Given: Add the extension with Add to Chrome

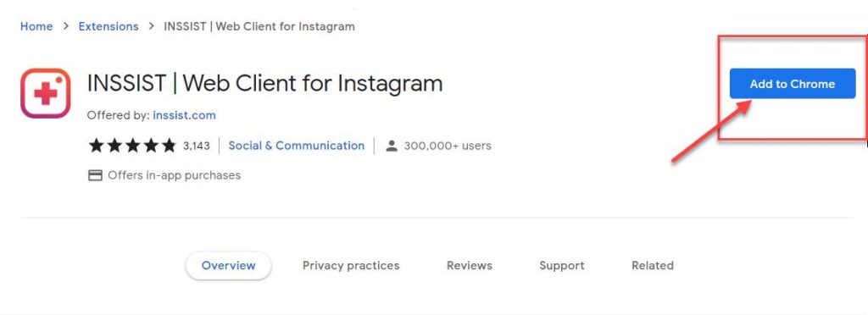Looking at the screenshot, I should (793, 84).
